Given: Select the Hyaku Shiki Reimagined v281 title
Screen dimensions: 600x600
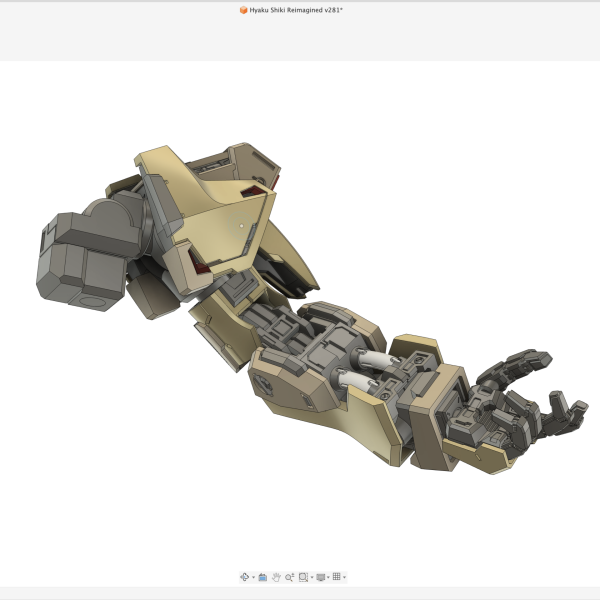Looking at the screenshot, I should click(296, 10).
